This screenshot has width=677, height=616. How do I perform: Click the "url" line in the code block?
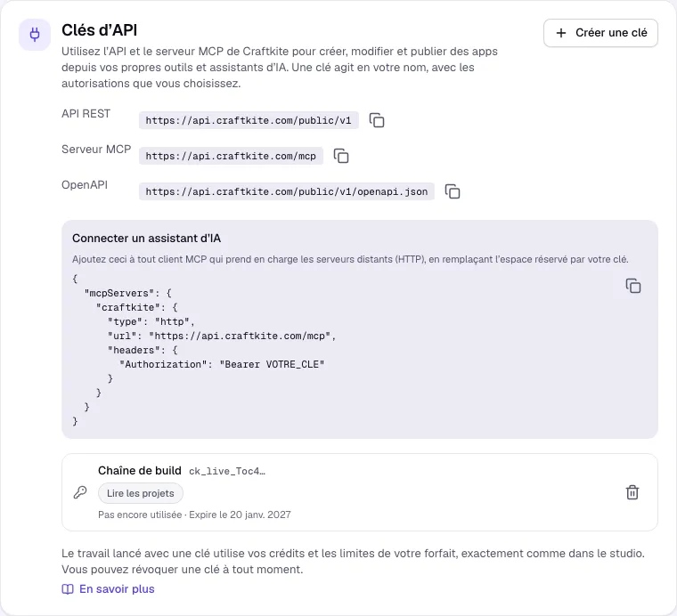click(x=222, y=336)
